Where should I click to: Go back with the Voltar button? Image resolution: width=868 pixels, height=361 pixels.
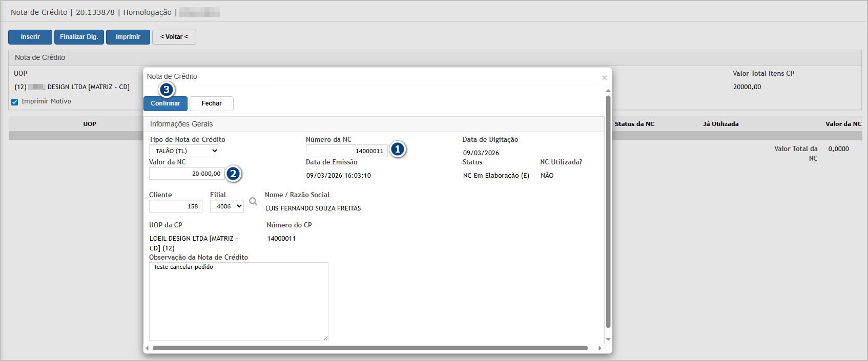174,37
